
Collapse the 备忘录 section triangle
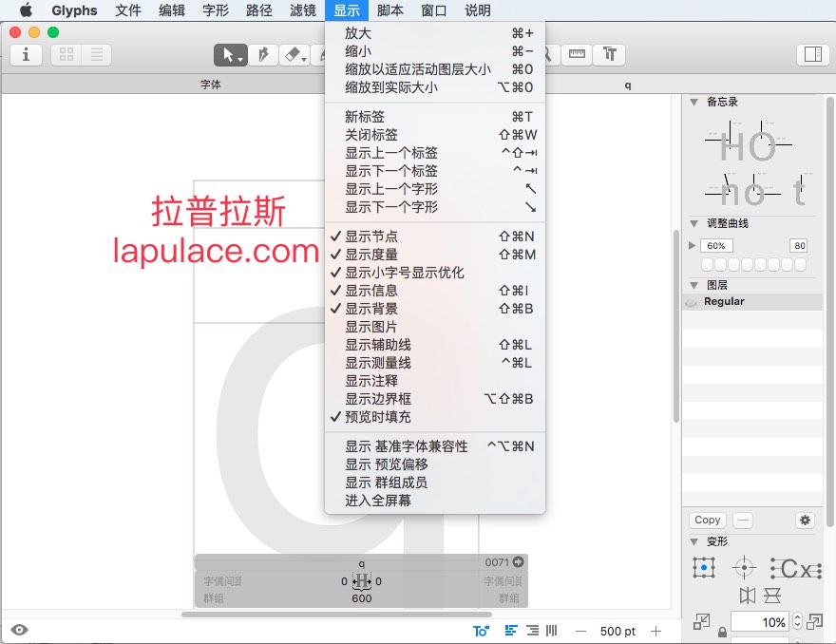693,102
